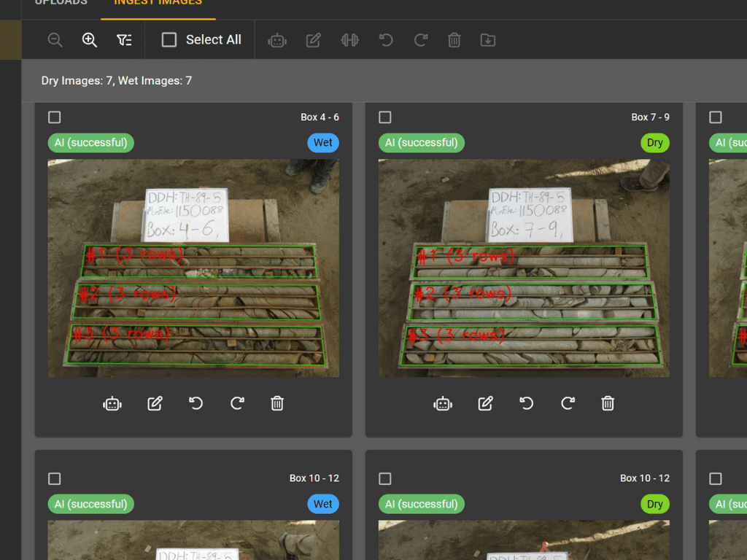Click the 'Box 7 - 9' card title
The height and width of the screenshot is (560, 747).
[x=650, y=117]
